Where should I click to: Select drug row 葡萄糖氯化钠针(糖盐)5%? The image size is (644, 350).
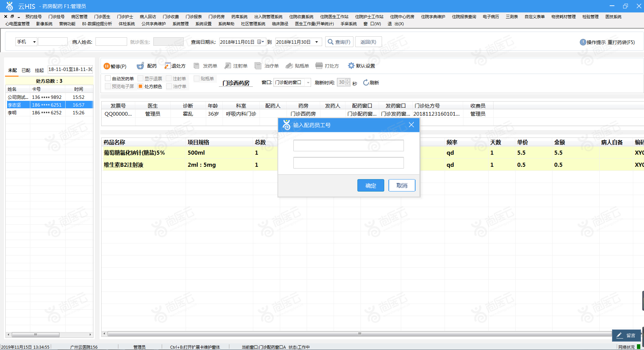373,153
